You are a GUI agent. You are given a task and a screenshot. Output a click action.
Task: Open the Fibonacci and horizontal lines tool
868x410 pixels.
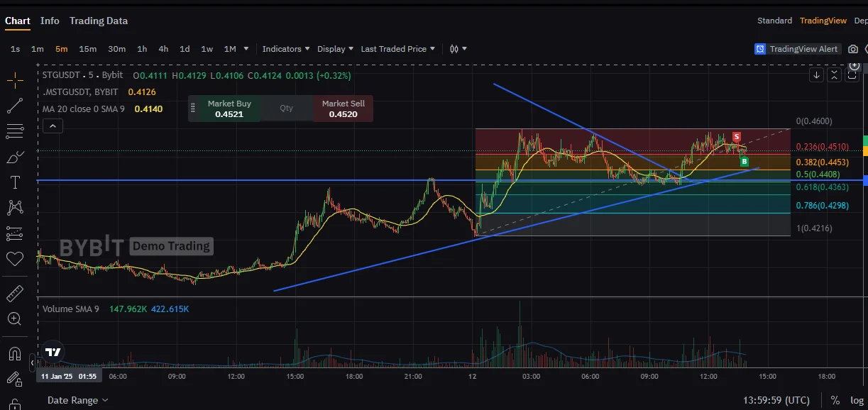pos(15,131)
